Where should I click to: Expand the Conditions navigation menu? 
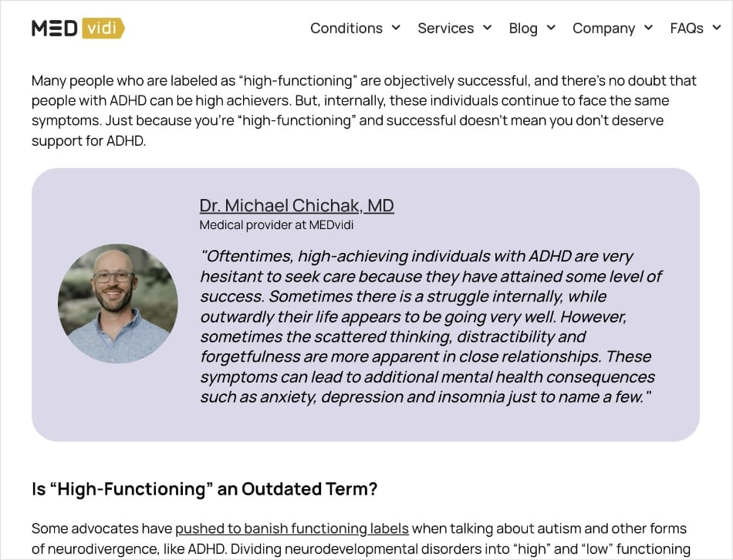point(397,29)
